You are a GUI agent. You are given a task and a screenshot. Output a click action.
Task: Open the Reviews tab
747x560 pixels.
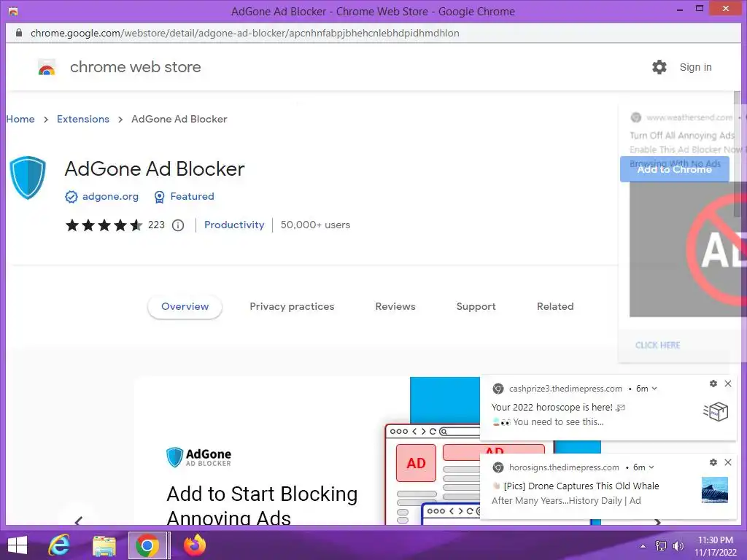(x=395, y=307)
